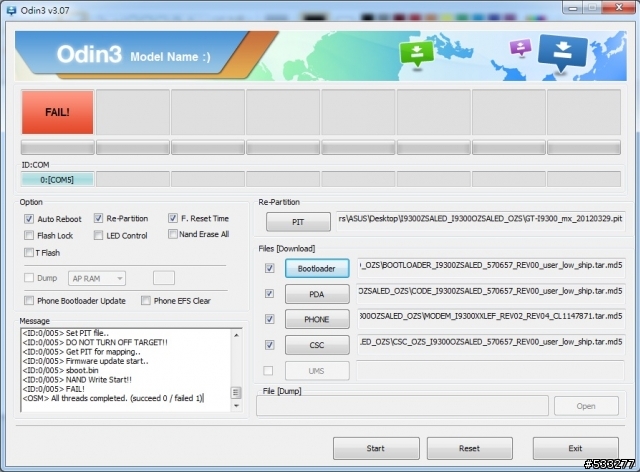
Task: Toggle the Auto Reboot checkbox
Action: click(29, 219)
